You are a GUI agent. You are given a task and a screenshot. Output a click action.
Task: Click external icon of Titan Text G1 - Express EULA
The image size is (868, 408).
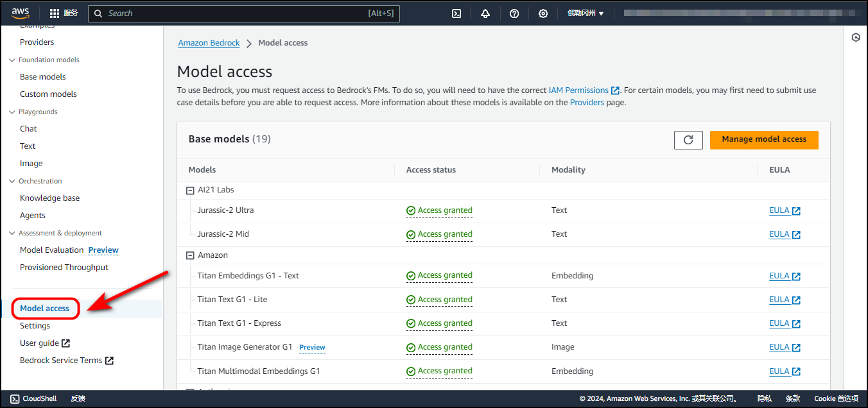pos(796,324)
